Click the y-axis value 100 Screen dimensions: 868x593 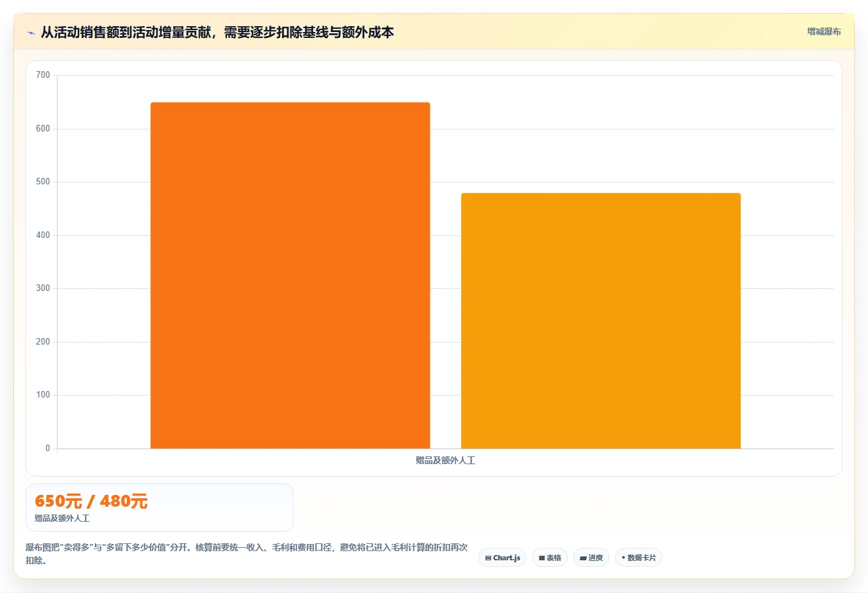43,395
